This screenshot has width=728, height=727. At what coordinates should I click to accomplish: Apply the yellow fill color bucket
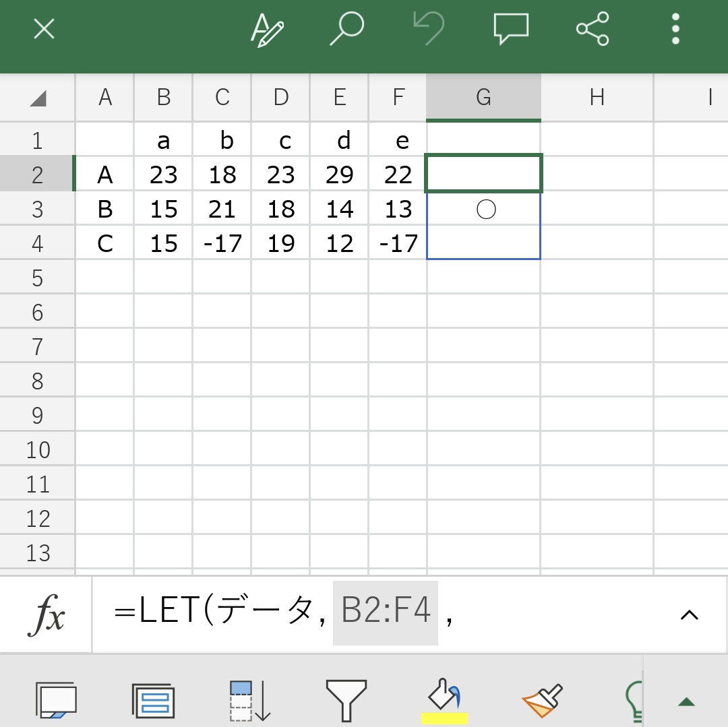444,701
